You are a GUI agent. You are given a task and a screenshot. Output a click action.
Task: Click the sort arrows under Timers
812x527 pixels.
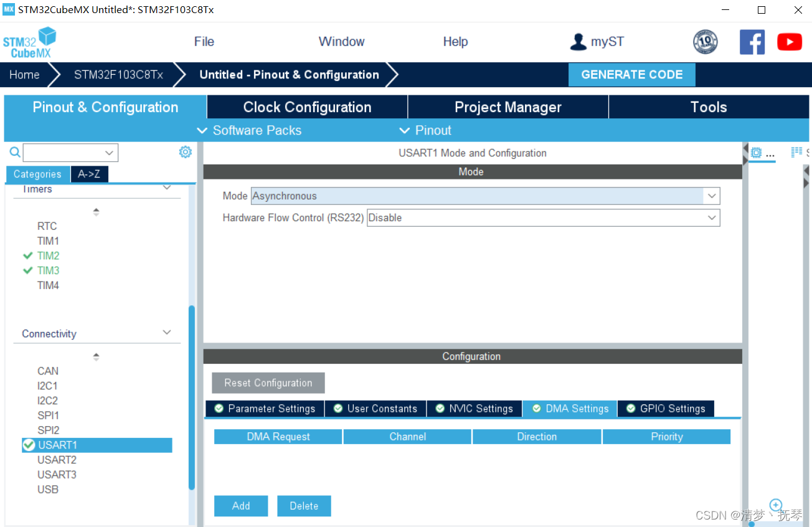pyautogui.click(x=96, y=212)
